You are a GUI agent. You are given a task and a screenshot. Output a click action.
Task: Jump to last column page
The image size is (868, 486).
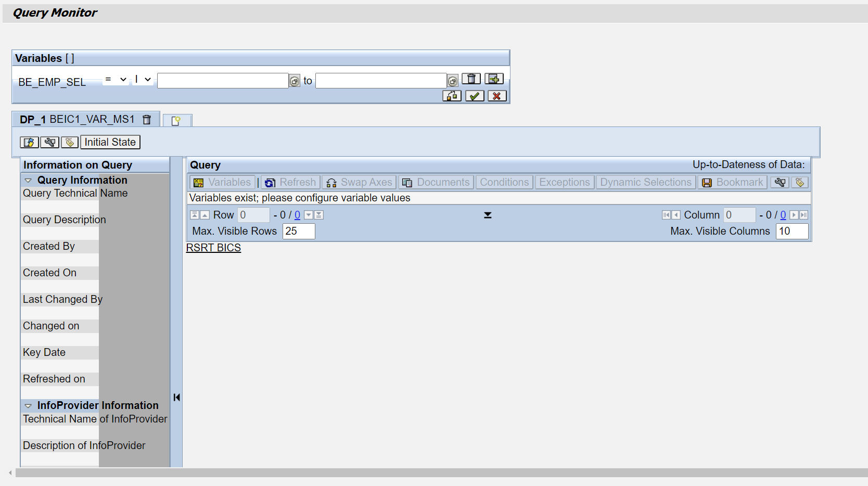(803, 215)
